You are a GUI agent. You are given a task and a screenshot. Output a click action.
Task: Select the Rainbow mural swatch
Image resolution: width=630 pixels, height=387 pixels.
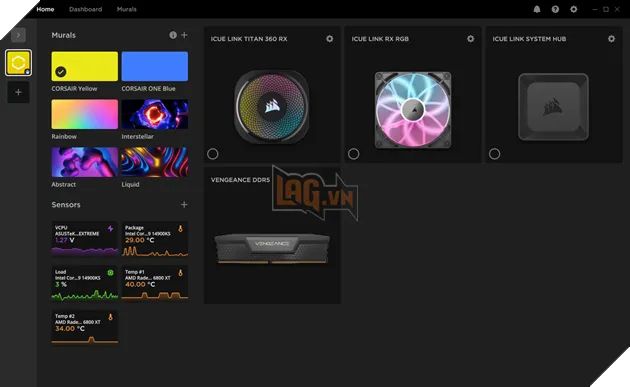(85, 115)
